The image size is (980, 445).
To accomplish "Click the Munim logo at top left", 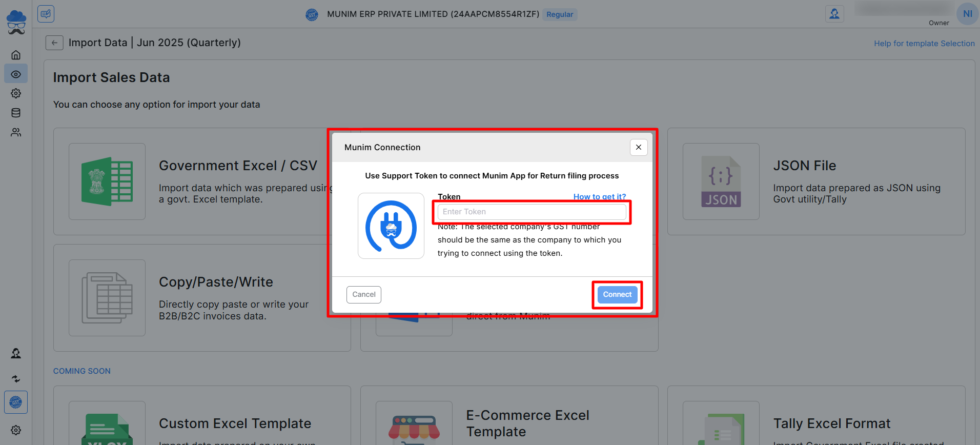I will tap(16, 22).
